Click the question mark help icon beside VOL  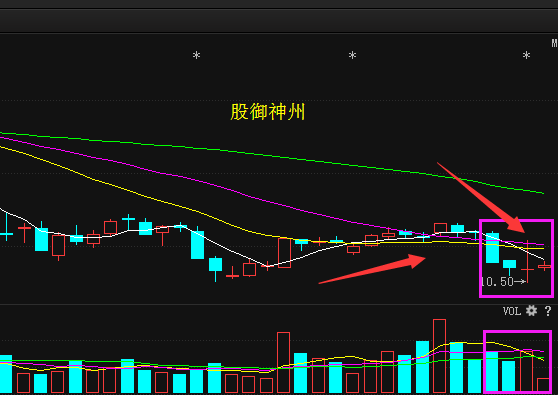coord(548,311)
